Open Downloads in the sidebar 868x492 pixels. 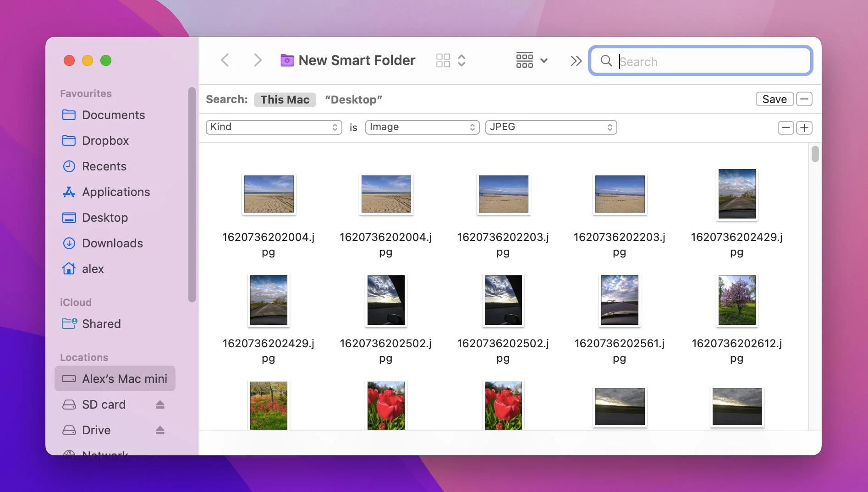click(x=112, y=243)
